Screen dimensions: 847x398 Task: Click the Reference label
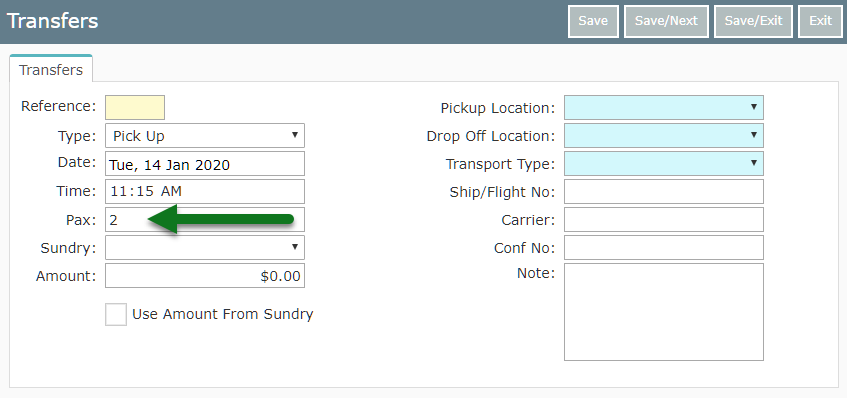pos(58,106)
